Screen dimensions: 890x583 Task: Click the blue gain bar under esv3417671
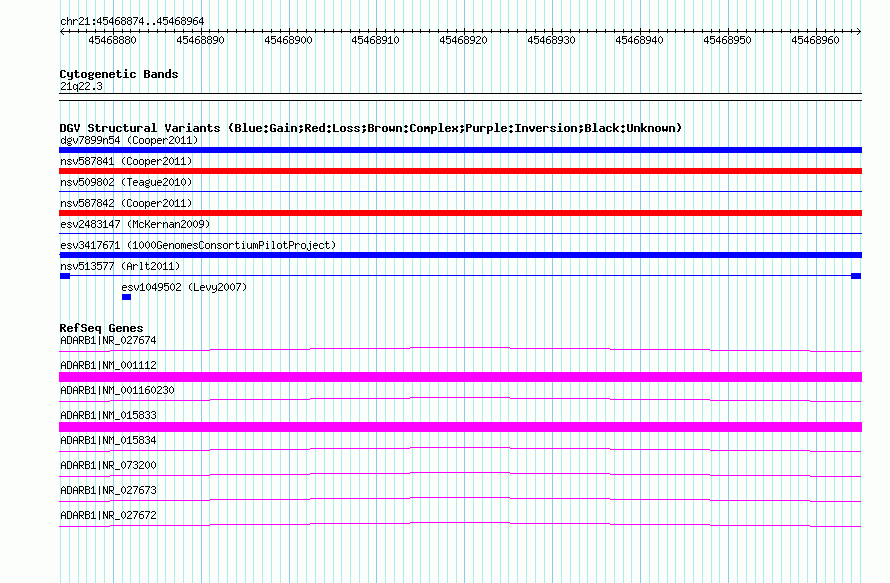coord(460,255)
